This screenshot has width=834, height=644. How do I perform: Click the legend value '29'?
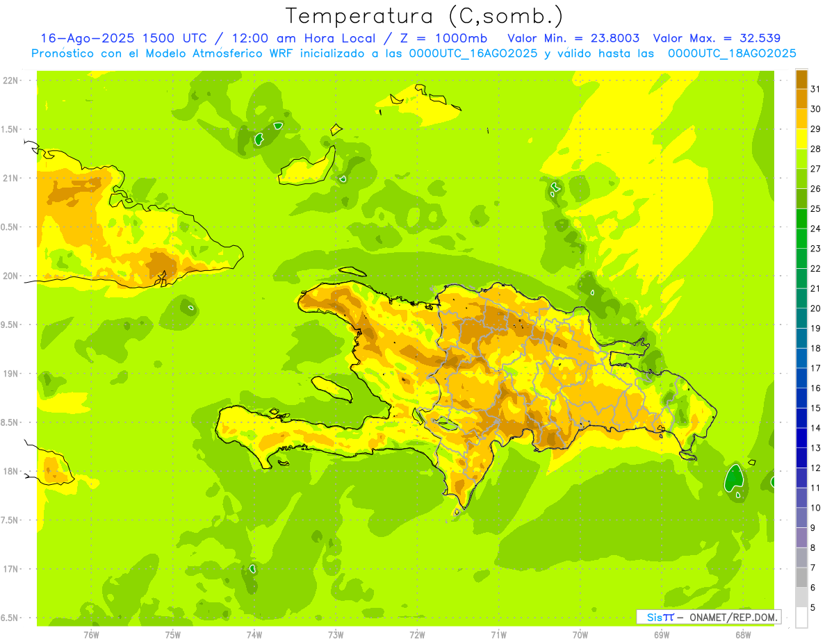[x=815, y=129]
